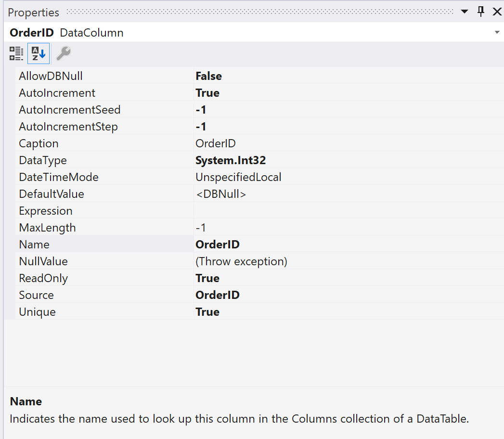Image resolution: width=504 pixels, height=439 pixels.
Task: Select the Name property row
Action: click(x=72, y=244)
